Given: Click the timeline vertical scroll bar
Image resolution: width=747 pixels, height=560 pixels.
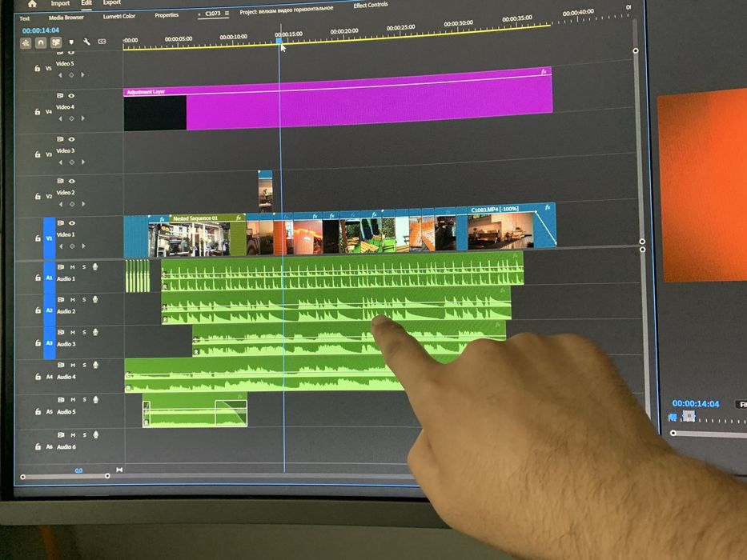Looking at the screenshot, I should tap(638, 146).
